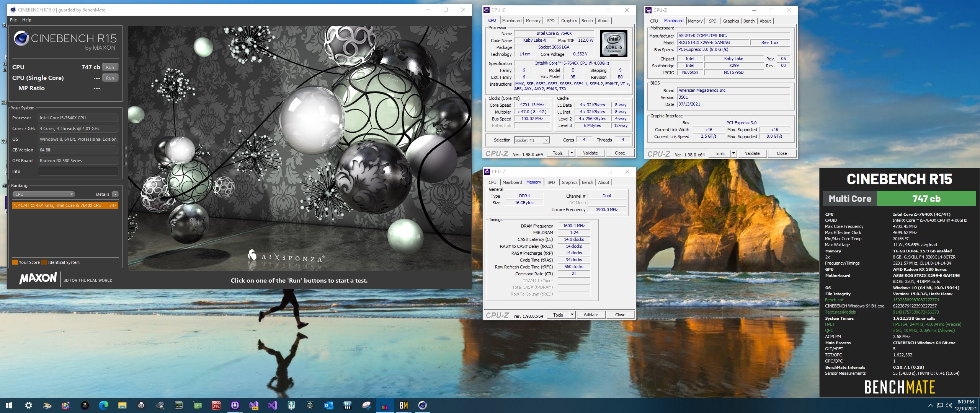
Task: Open the volume tray icon
Action: coord(949,405)
